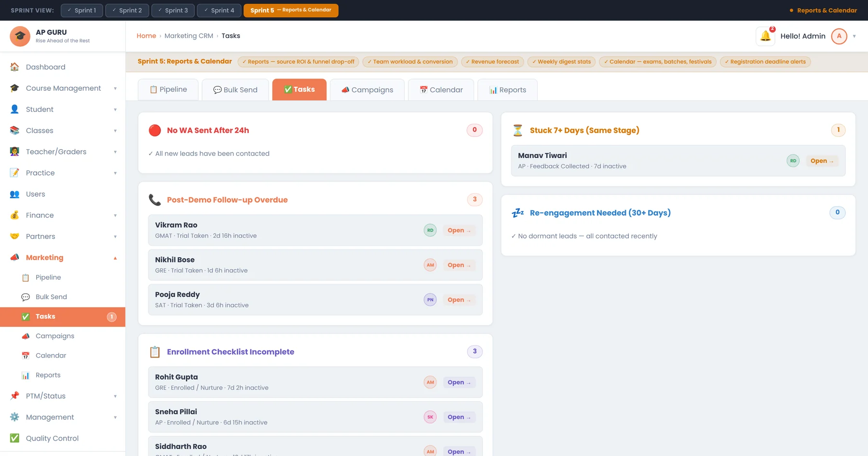Click the sidebar Pipeline clipboard icon
868x456 pixels.
tap(26, 278)
